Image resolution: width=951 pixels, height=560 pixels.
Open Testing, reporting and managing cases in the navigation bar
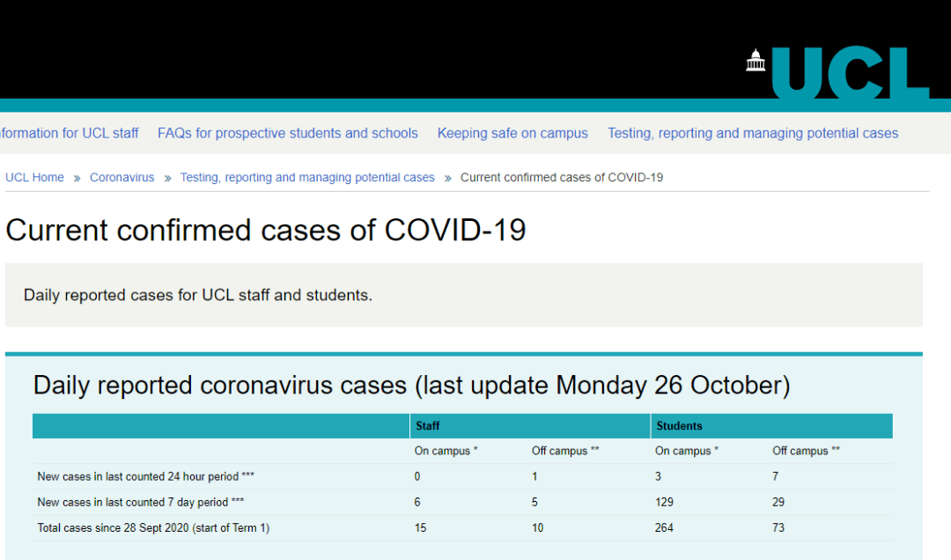click(753, 134)
